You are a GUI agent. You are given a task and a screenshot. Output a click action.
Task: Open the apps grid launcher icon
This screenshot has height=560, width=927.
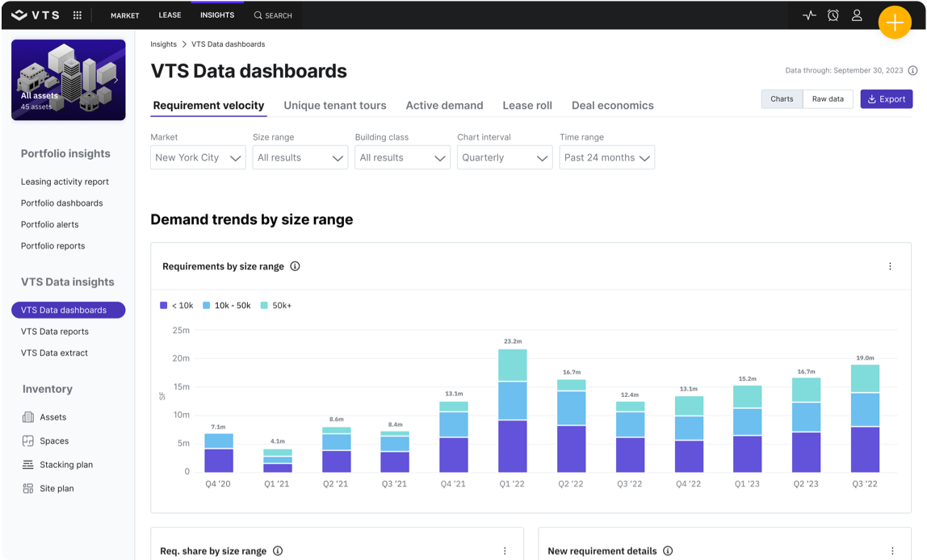pos(78,15)
